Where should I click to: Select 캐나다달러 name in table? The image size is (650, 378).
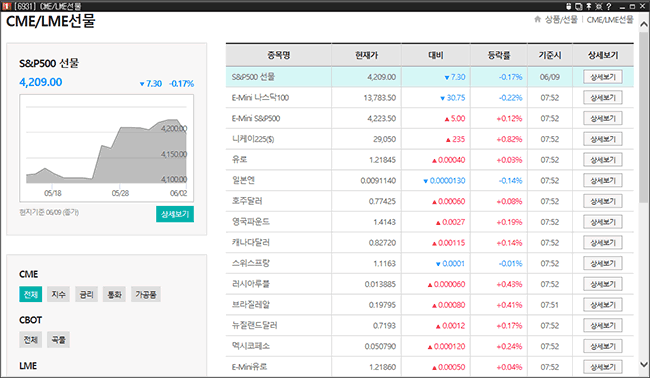point(250,242)
